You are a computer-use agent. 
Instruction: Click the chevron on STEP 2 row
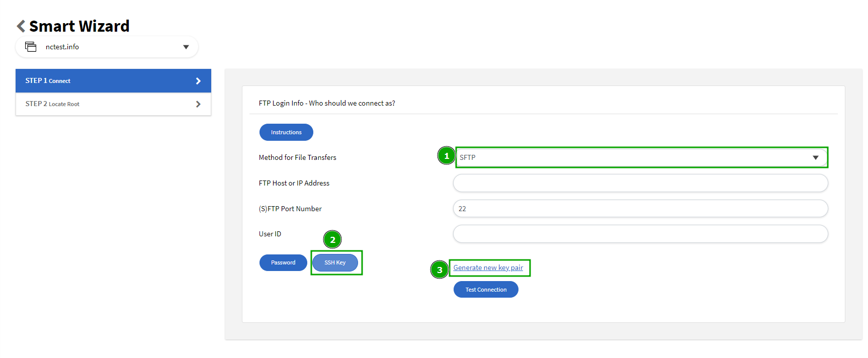click(x=198, y=104)
